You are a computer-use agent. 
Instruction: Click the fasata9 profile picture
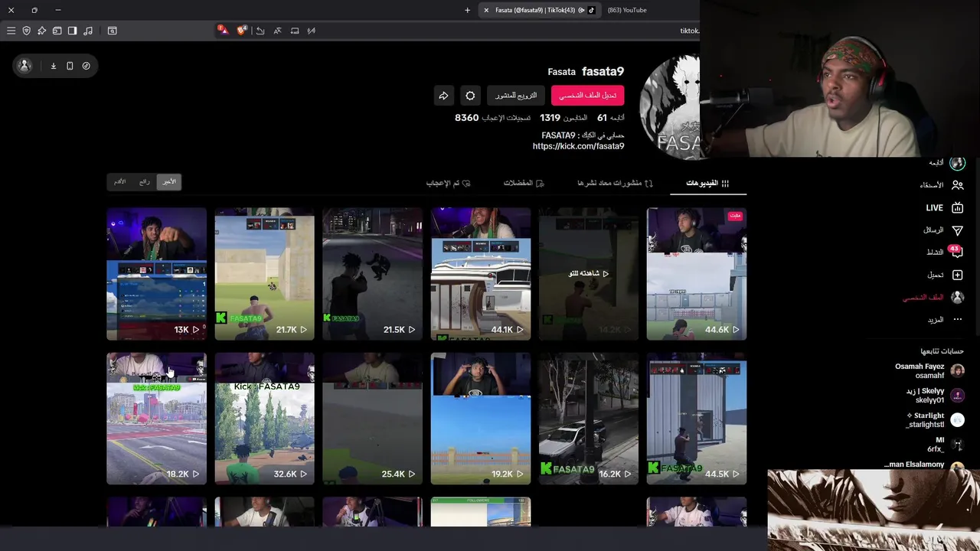670,107
